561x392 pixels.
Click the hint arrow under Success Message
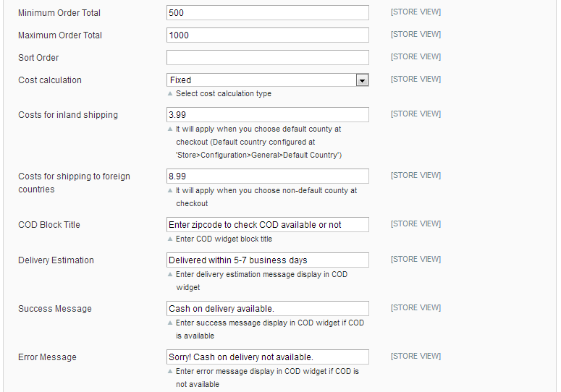click(x=170, y=323)
